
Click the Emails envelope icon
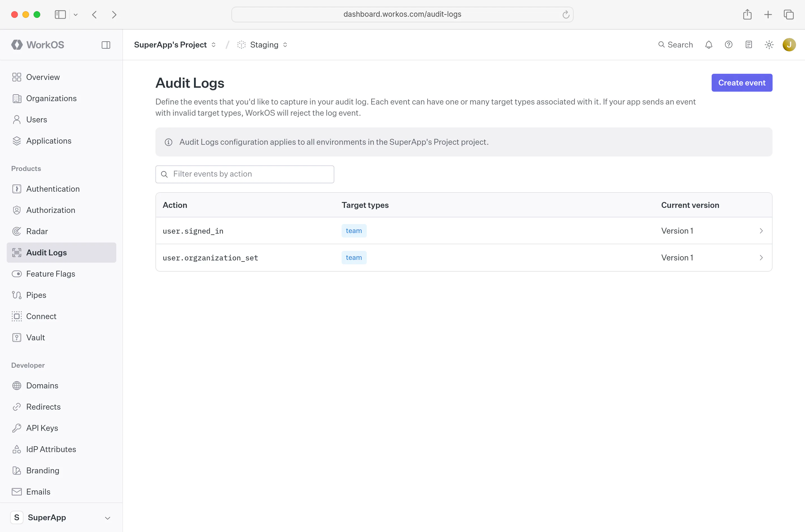(16, 492)
